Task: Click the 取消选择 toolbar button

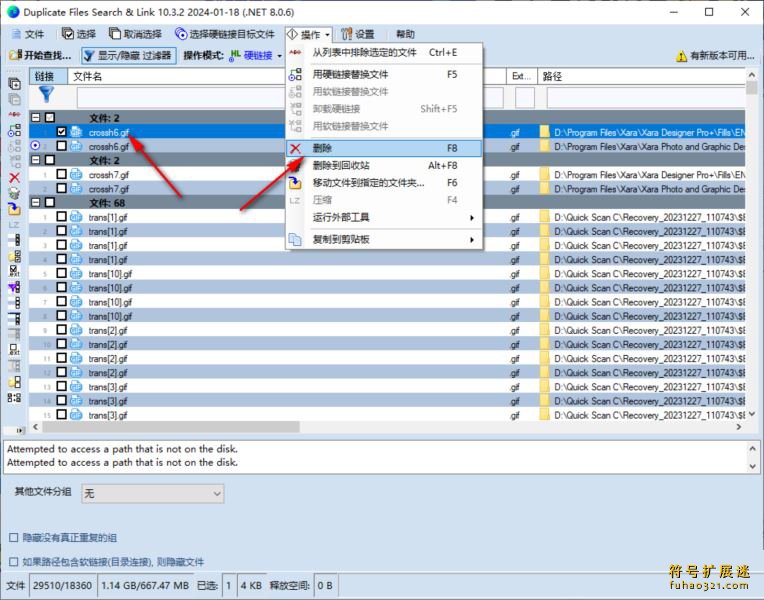Action: (135, 34)
